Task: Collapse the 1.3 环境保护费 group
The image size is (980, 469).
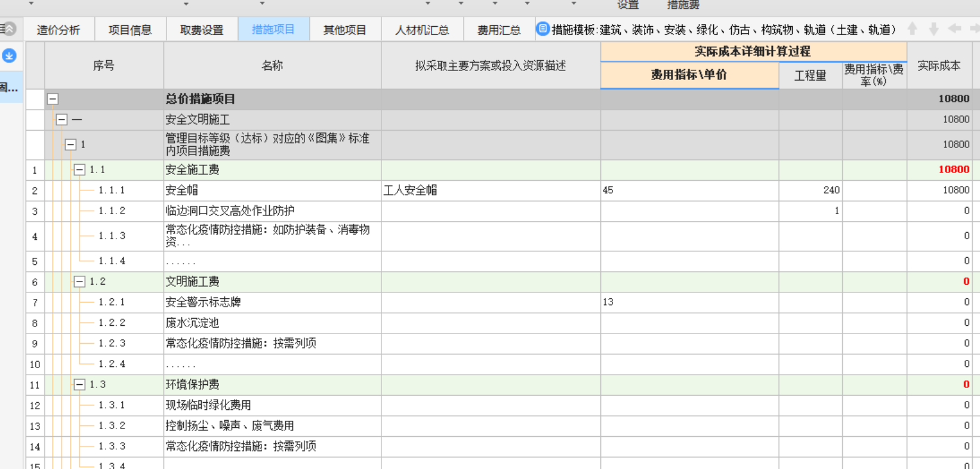Action: (x=79, y=385)
